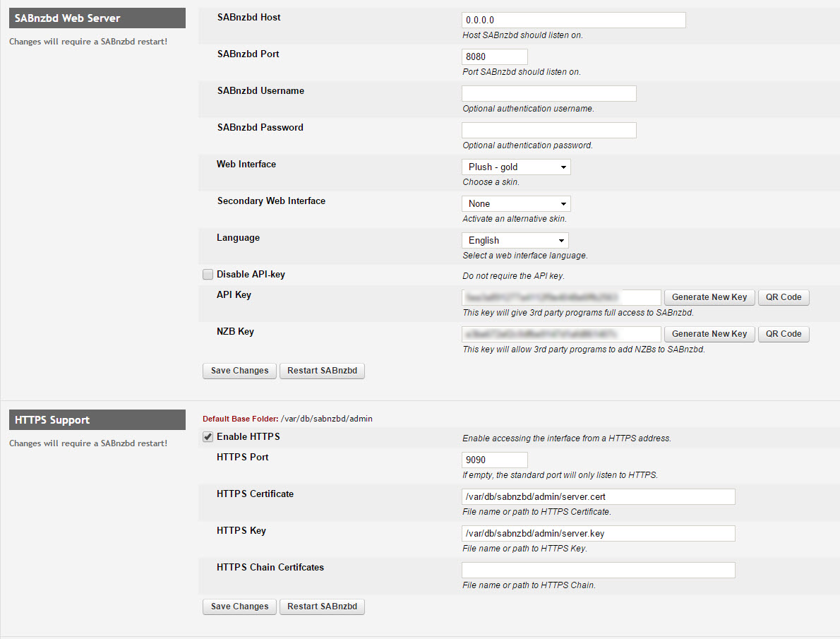Click the SABnzbd Port field showing 8080
Screen dimensions: 840x639
pos(494,56)
